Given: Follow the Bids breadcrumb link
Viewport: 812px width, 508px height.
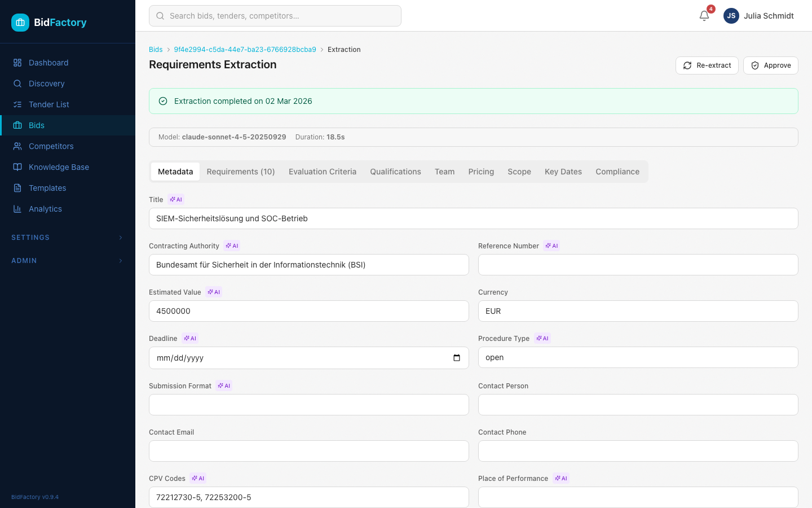Looking at the screenshot, I should (x=156, y=50).
